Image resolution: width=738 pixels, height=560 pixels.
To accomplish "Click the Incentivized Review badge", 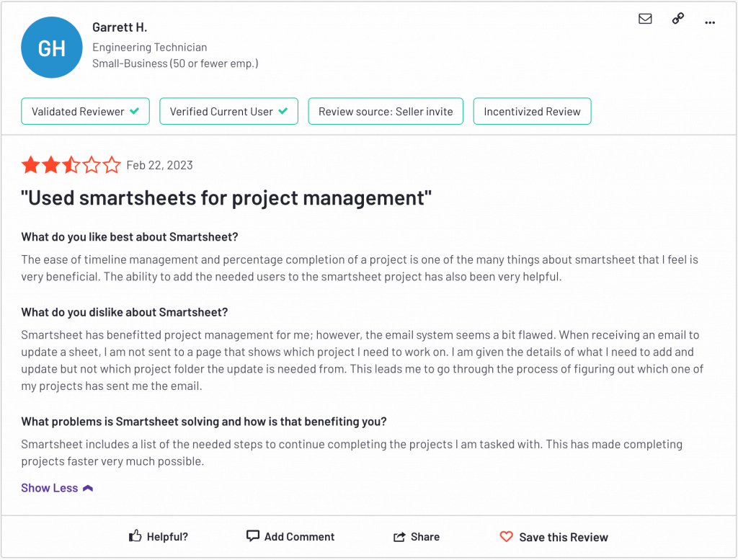I will click(x=532, y=112).
